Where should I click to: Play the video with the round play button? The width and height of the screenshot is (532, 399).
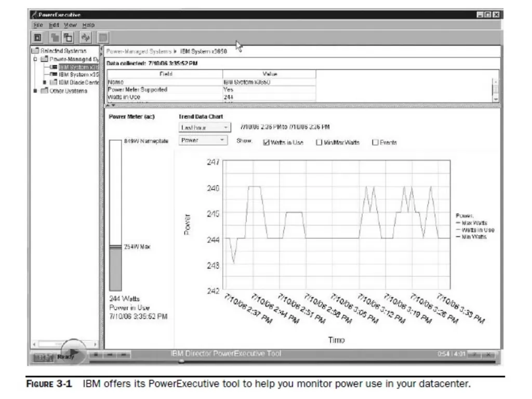(73, 353)
